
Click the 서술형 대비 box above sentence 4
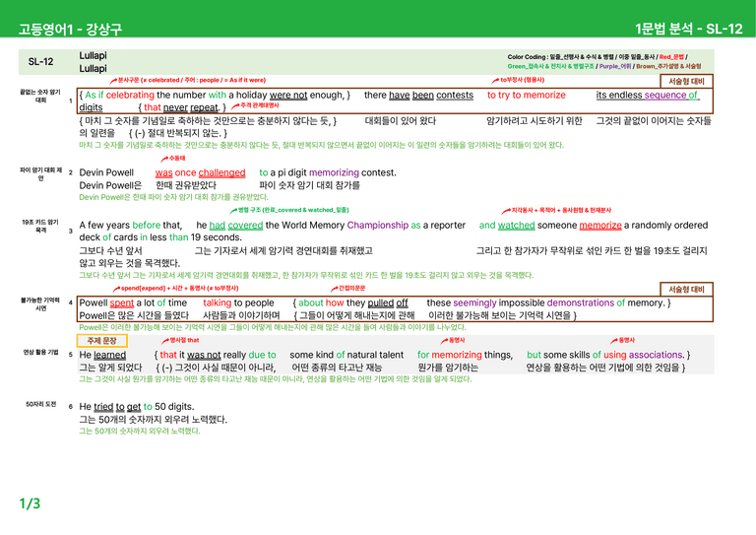coord(686,290)
